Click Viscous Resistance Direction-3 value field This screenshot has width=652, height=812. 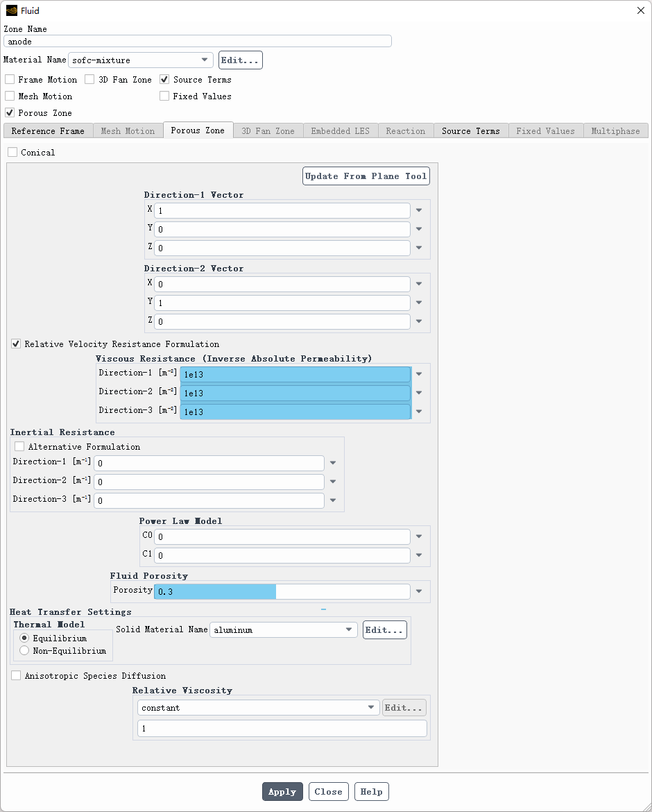pyautogui.click(x=295, y=411)
